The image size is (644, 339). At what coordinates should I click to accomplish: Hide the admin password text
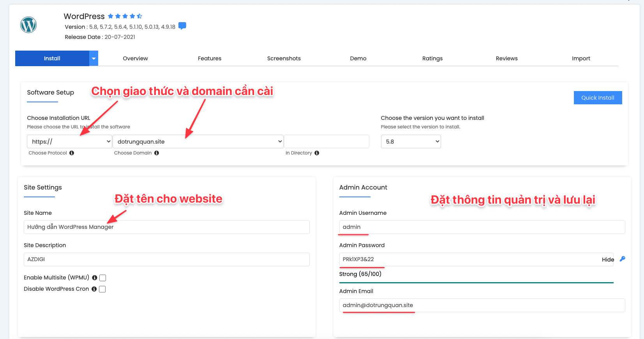tap(607, 260)
